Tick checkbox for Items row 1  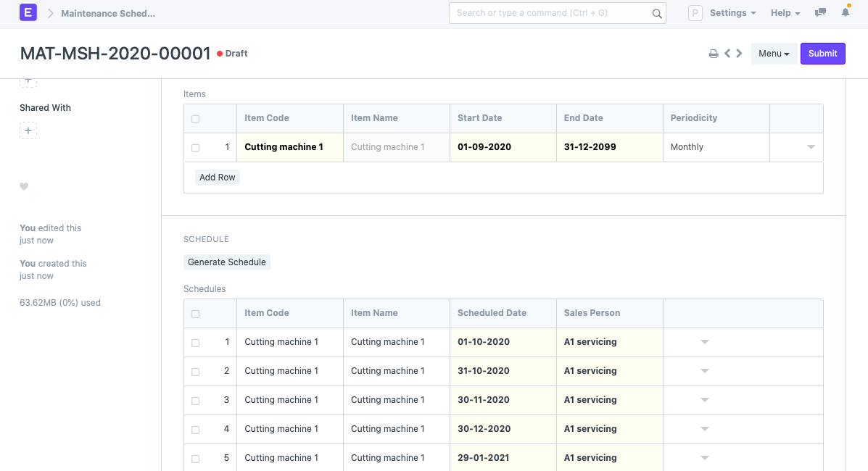pos(195,148)
